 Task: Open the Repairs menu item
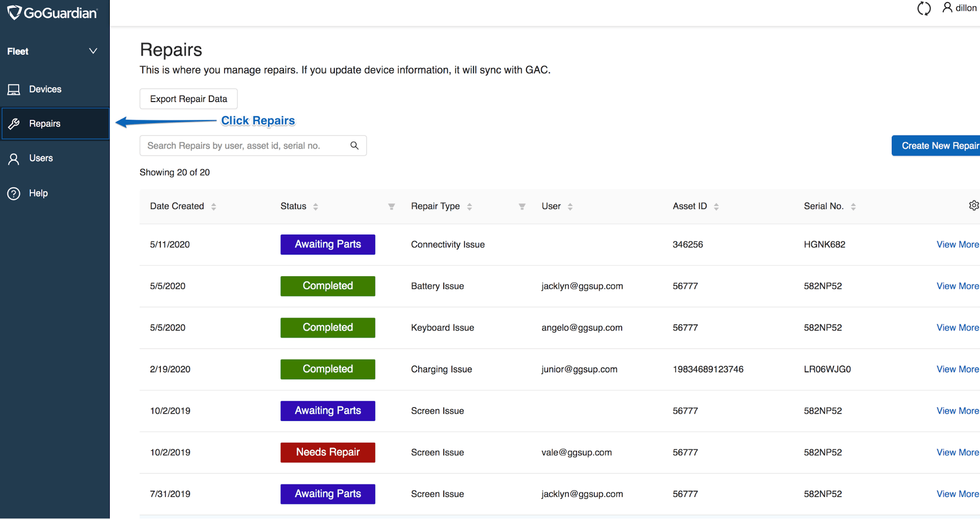pos(55,124)
